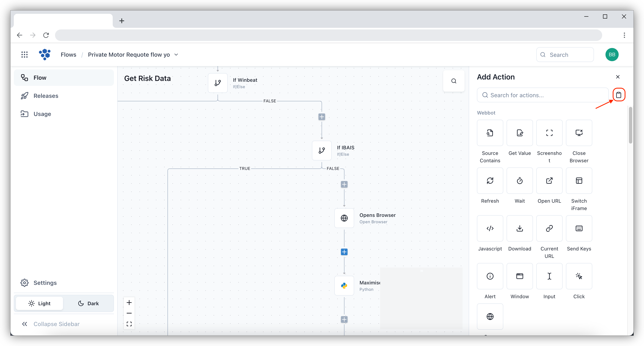Choose the Close Browser action
This screenshot has width=644, height=346.
tap(579, 133)
